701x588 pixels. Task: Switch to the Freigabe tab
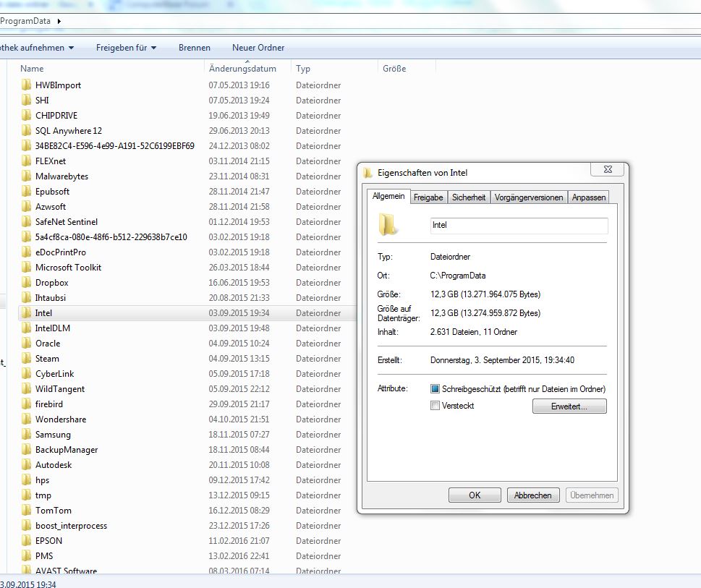428,197
